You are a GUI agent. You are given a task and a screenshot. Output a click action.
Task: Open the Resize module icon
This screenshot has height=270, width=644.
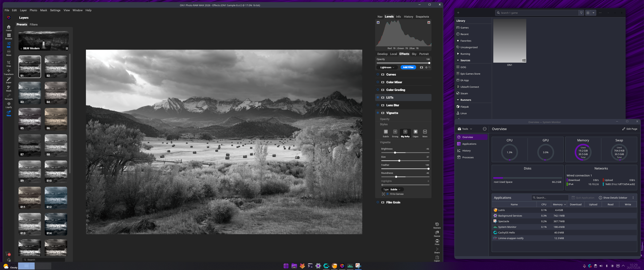click(x=437, y=234)
